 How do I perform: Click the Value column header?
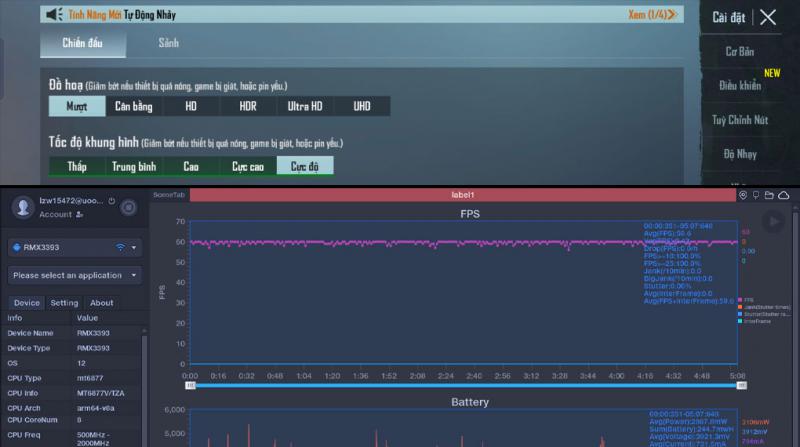click(87, 318)
